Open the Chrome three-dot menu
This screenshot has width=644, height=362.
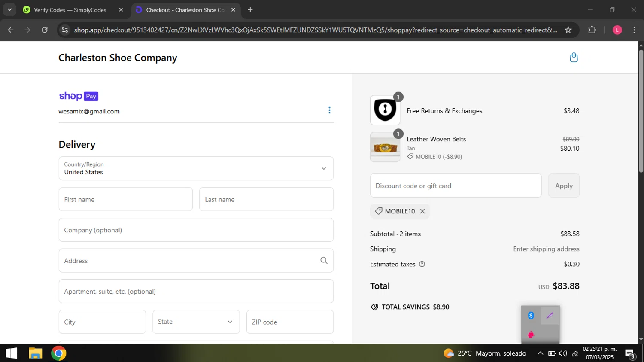coord(634,30)
